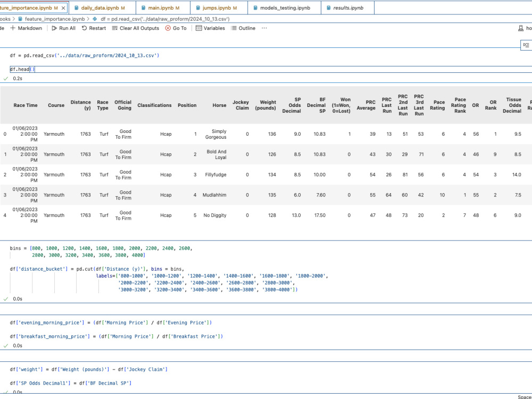This screenshot has width=532, height=399.
Task: Click the df['weight'] code line
Action: coord(88,370)
